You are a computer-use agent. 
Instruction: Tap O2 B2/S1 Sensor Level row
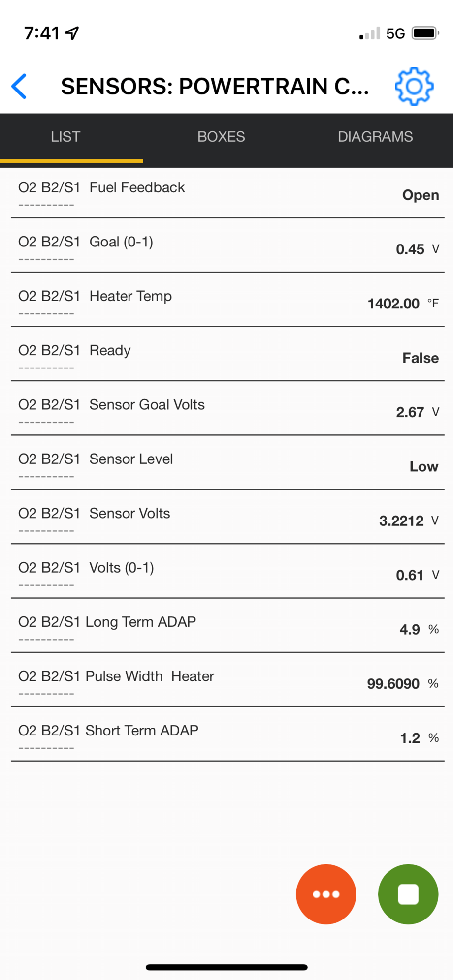click(226, 464)
